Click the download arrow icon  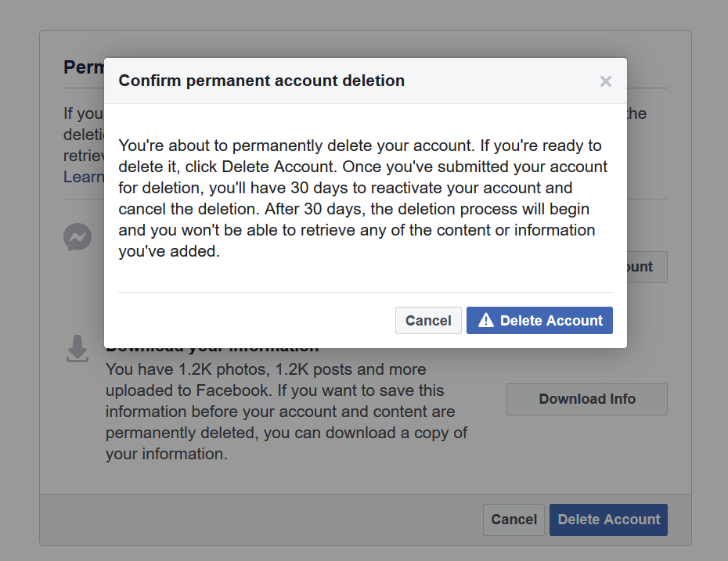click(77, 350)
